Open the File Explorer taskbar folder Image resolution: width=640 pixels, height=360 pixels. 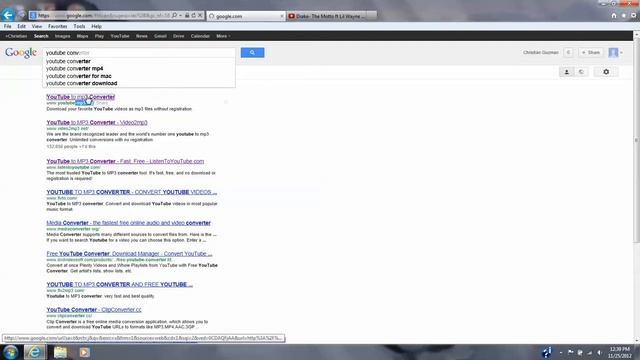pyautogui.click(x=60, y=352)
